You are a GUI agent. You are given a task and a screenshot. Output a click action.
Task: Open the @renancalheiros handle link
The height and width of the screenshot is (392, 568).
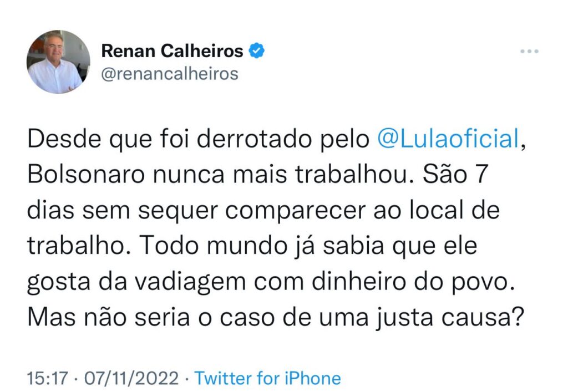pyautogui.click(x=169, y=73)
